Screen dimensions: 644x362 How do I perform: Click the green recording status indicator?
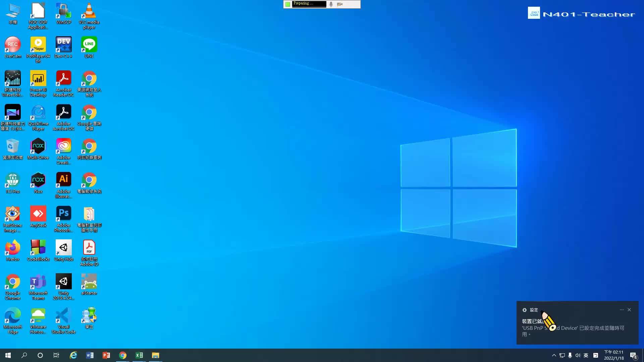[288, 4]
